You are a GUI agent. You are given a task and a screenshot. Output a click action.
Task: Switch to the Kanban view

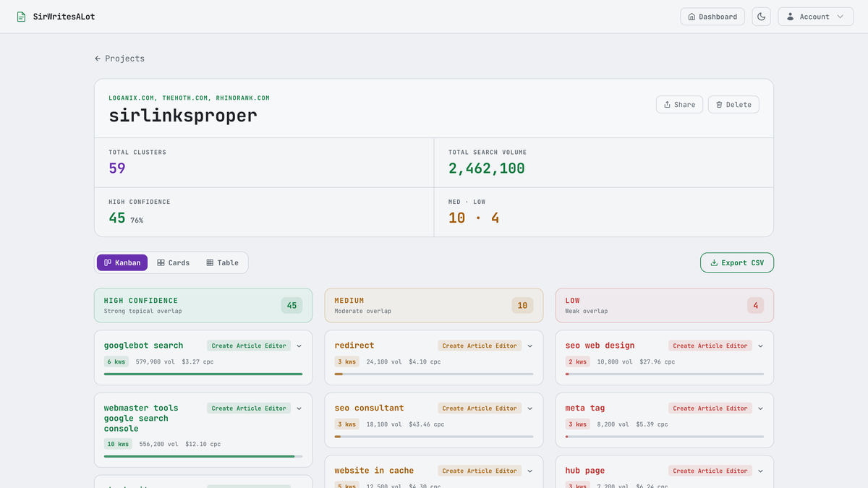(122, 263)
